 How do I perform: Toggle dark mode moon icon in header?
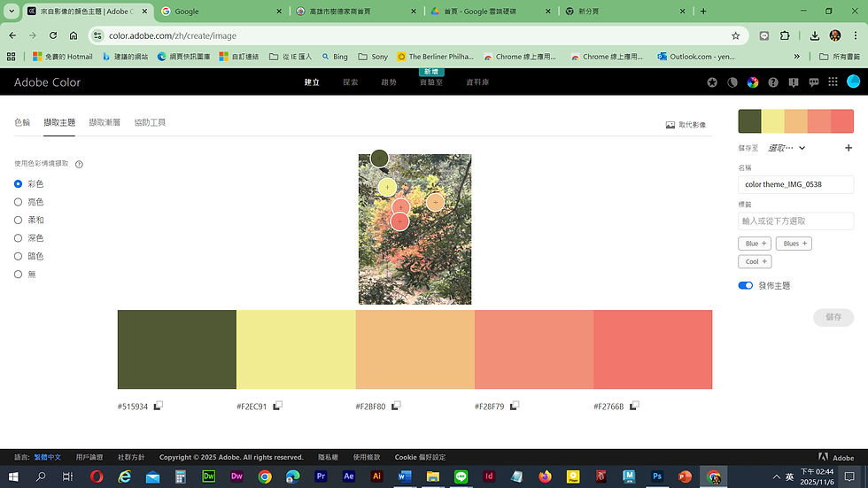pyautogui.click(x=732, y=82)
